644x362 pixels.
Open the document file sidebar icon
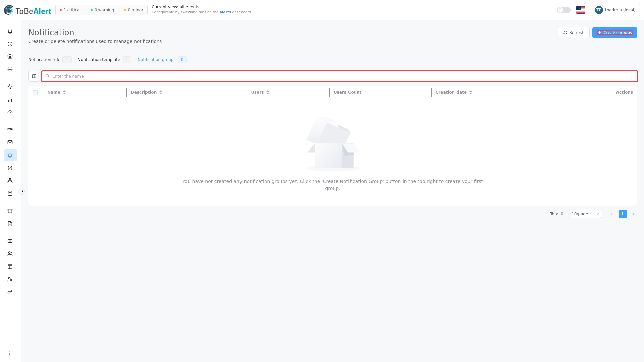pyautogui.click(x=10, y=224)
